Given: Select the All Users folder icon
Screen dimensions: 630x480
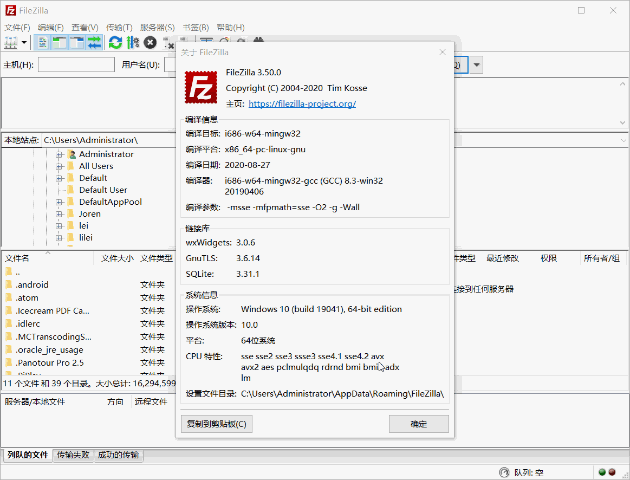Looking at the screenshot, I should click(71, 166).
